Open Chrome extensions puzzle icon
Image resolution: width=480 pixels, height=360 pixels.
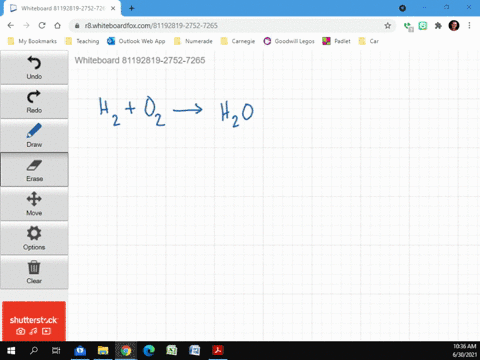click(438, 26)
